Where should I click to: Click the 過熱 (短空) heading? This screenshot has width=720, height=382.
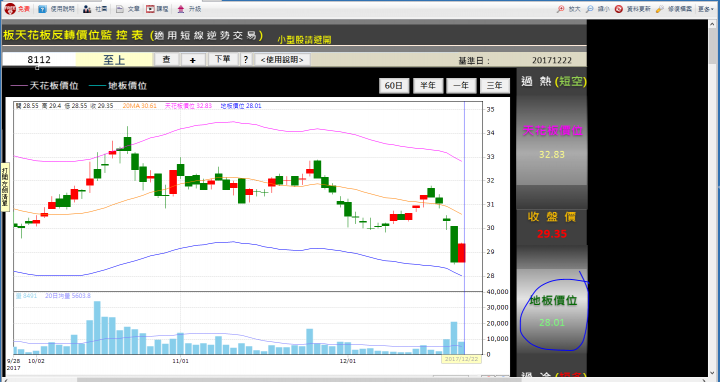[x=553, y=82]
